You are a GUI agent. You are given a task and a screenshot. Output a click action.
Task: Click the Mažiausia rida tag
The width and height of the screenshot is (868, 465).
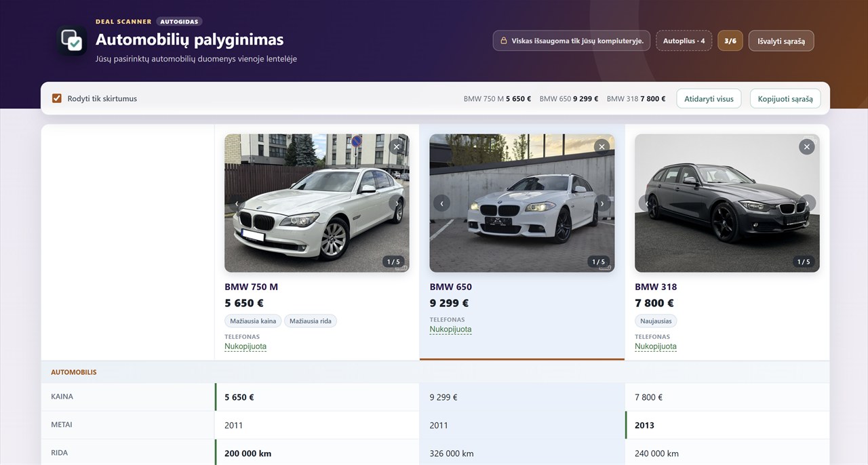pos(311,321)
